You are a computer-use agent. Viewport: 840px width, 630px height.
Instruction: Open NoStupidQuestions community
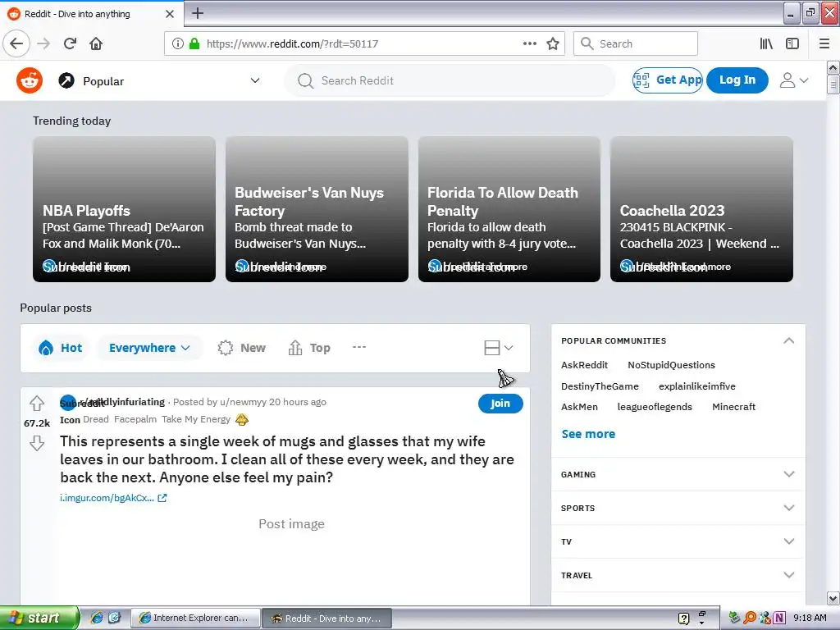[x=671, y=365]
